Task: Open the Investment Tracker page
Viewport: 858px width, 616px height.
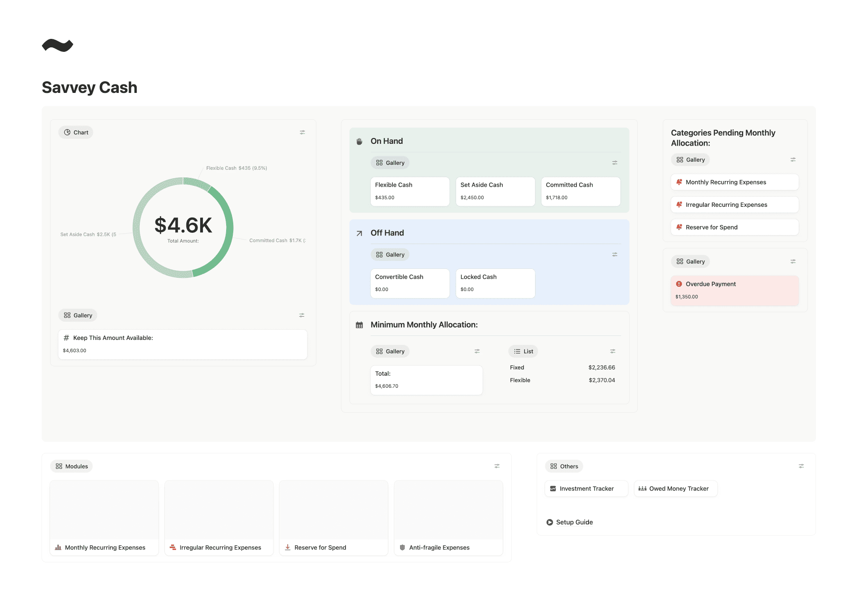Action: point(586,489)
